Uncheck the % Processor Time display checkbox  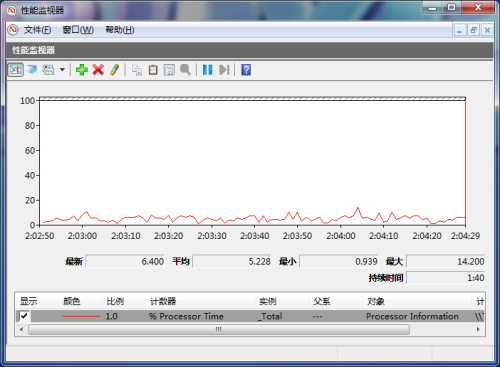[x=24, y=316]
